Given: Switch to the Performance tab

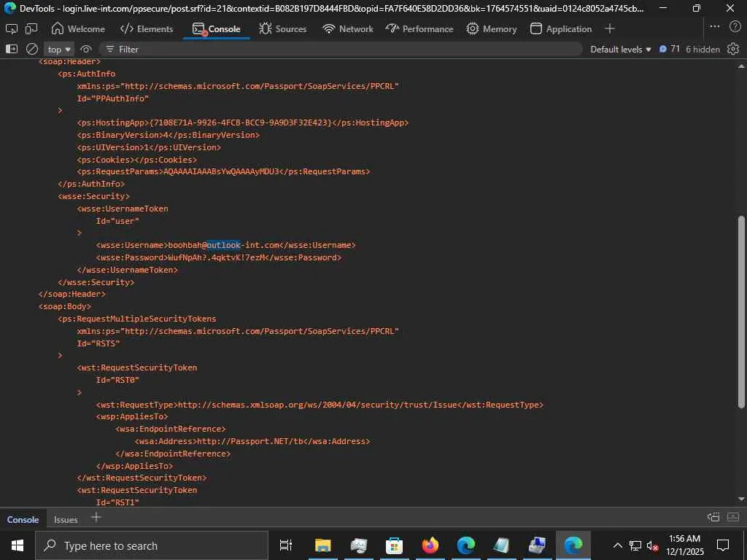Looking at the screenshot, I should pyautogui.click(x=419, y=29).
